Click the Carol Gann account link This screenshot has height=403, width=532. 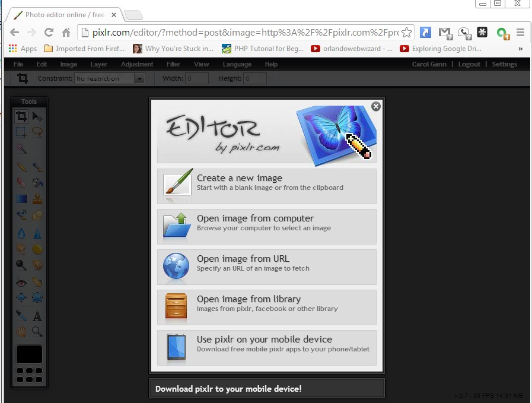(x=429, y=64)
